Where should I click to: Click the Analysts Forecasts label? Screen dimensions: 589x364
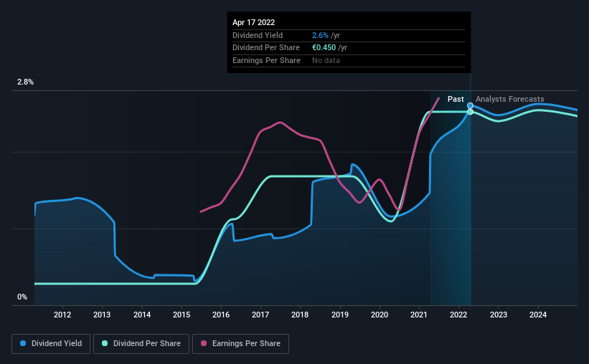pos(510,99)
